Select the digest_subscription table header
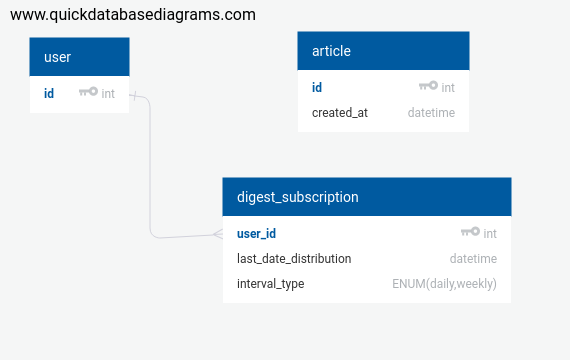Image resolution: width=570 pixels, height=360 pixels. coord(367,197)
